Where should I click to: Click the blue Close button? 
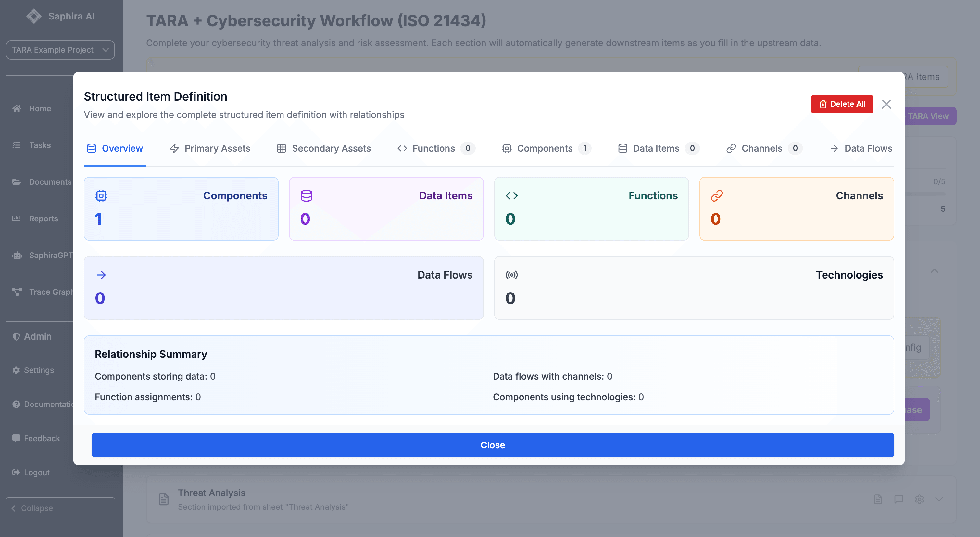(492, 445)
